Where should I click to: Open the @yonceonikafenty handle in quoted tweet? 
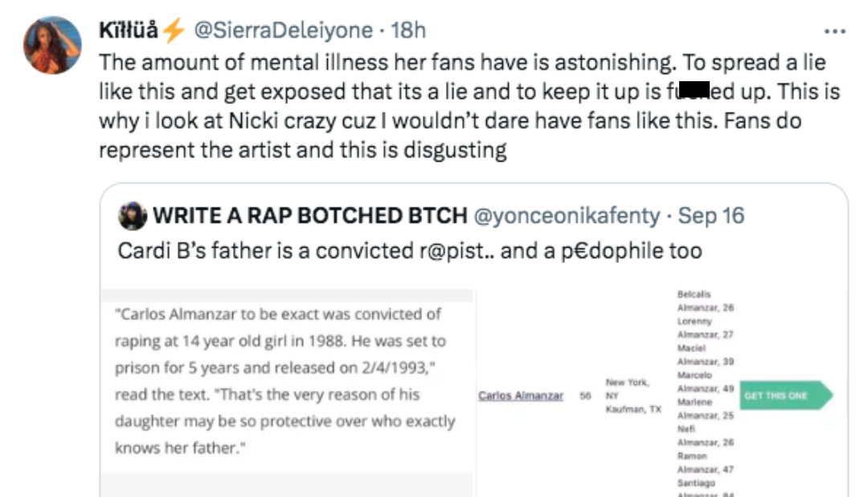[568, 216]
